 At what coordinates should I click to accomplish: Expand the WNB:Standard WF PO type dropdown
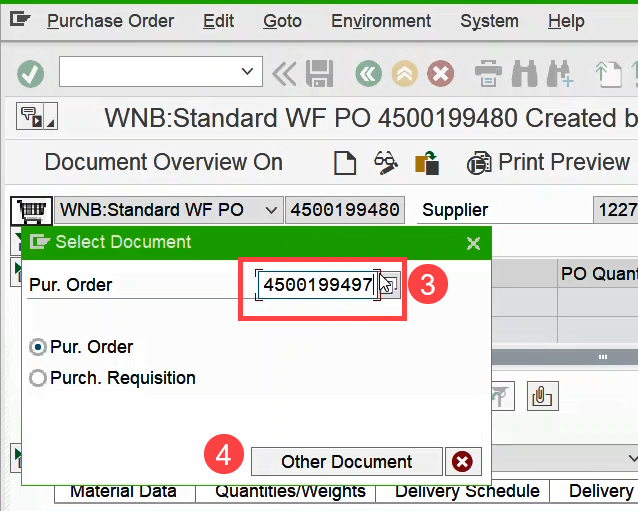pos(269,210)
